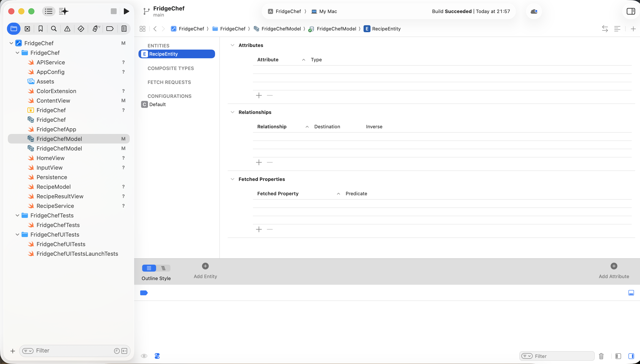Open the Breakpoint navigator tab icon

pos(110,29)
